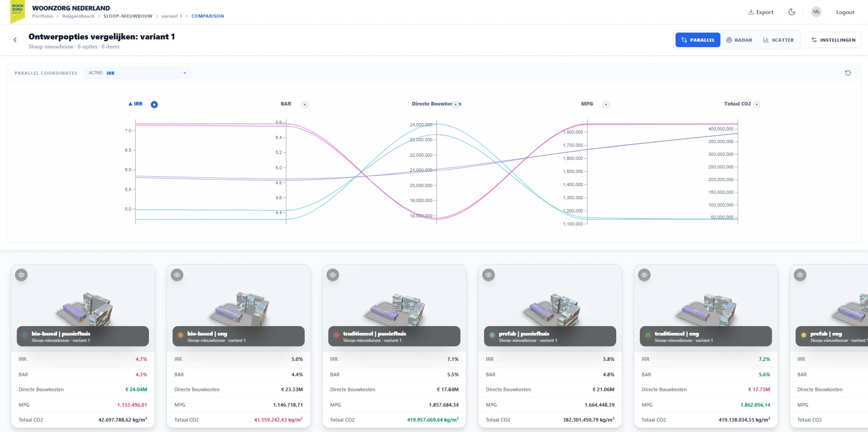The image size is (868, 432).
Task: Select the BAR axis radio button
Action: (305, 105)
